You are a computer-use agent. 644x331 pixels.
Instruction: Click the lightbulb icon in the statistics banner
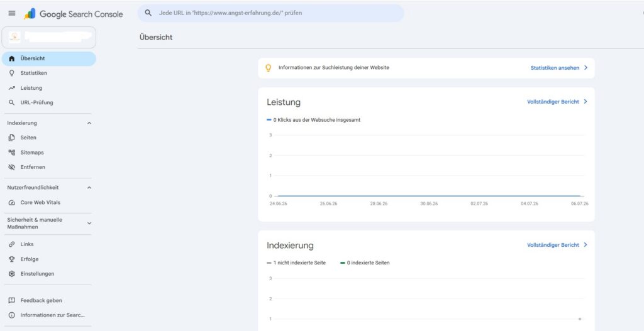coord(269,68)
